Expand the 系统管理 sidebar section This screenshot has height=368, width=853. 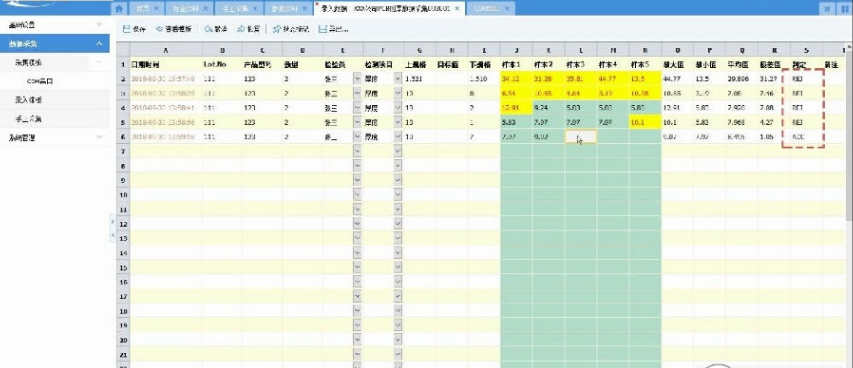pos(54,138)
